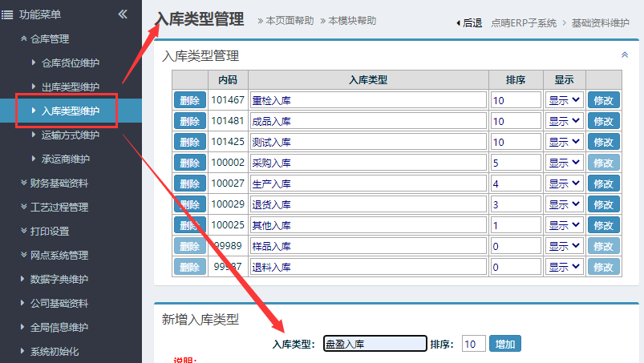Image resolution: width=644 pixels, height=363 pixels.
Task: Click the new 入库类型 name field
Action: (374, 344)
